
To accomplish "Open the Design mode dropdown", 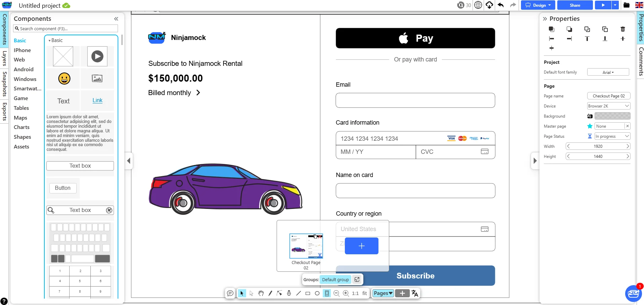I will (x=538, y=5).
